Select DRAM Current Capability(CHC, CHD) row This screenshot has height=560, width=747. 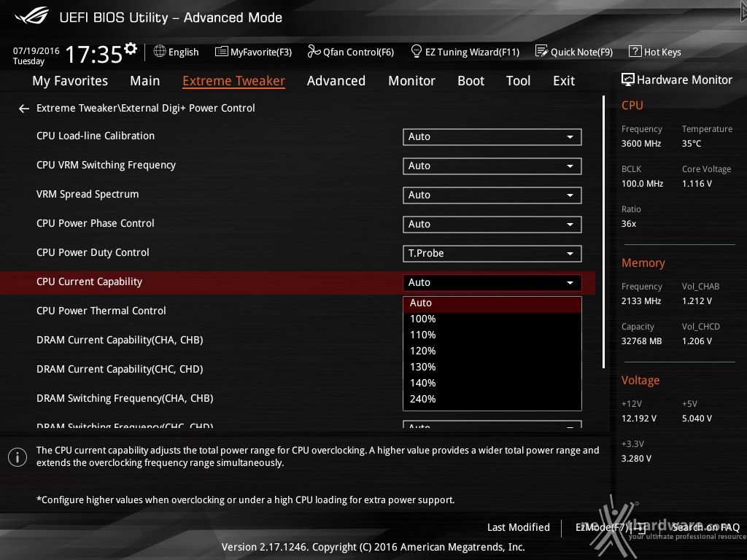[x=120, y=369]
